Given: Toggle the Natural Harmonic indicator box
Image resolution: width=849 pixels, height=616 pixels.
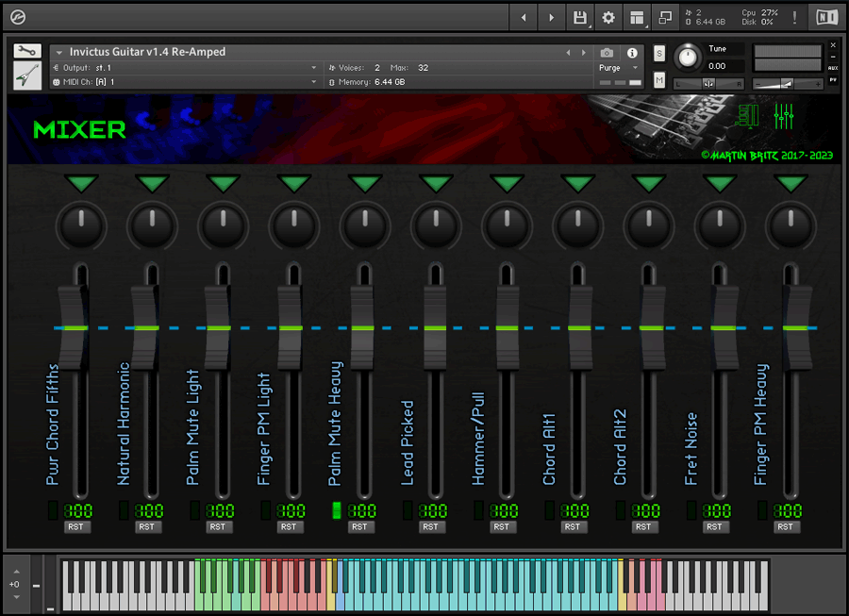Looking at the screenshot, I should tap(124, 510).
